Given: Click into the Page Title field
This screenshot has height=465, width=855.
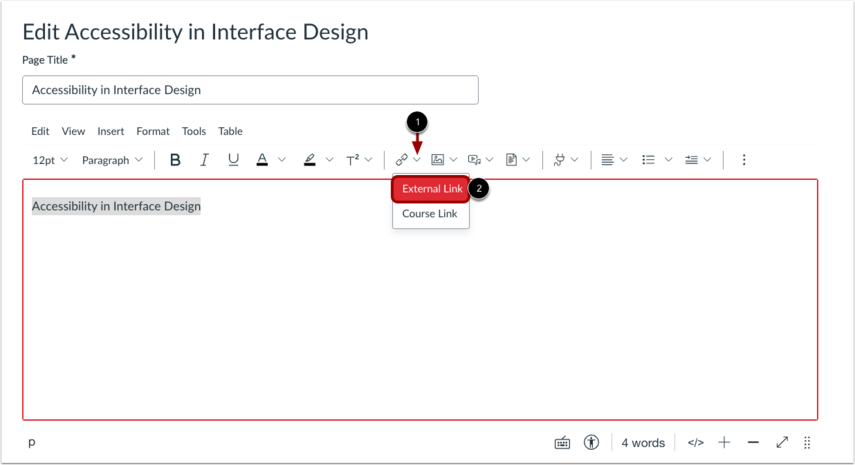Looking at the screenshot, I should click(250, 90).
